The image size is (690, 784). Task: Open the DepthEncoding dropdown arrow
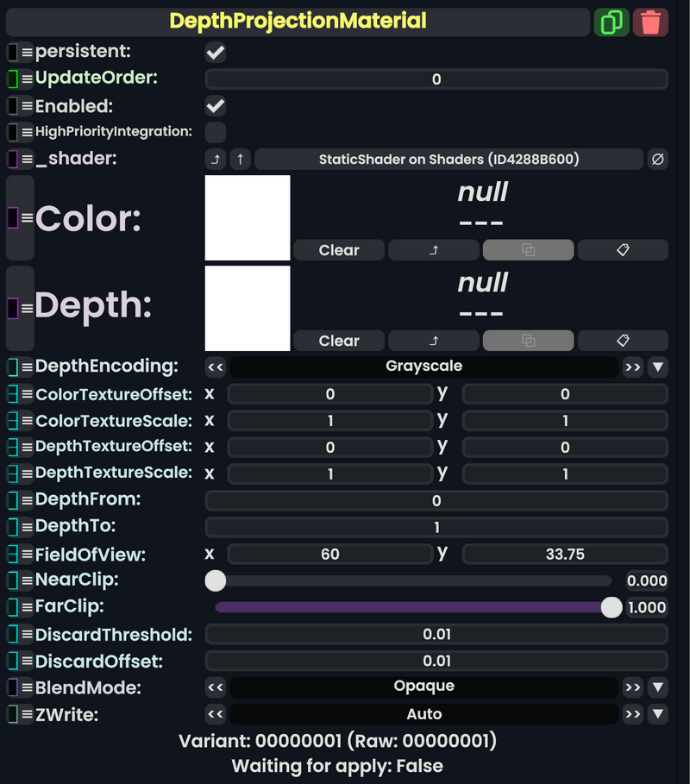coord(658,367)
